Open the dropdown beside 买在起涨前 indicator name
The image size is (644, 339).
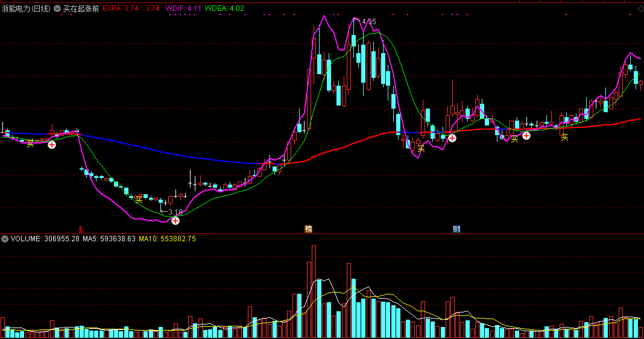coord(57,8)
